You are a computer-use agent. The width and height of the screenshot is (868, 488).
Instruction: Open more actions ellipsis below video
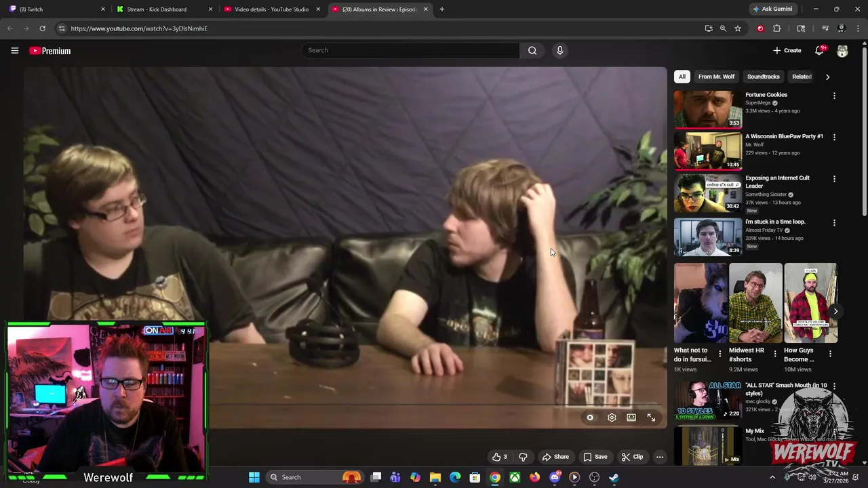coord(659,457)
